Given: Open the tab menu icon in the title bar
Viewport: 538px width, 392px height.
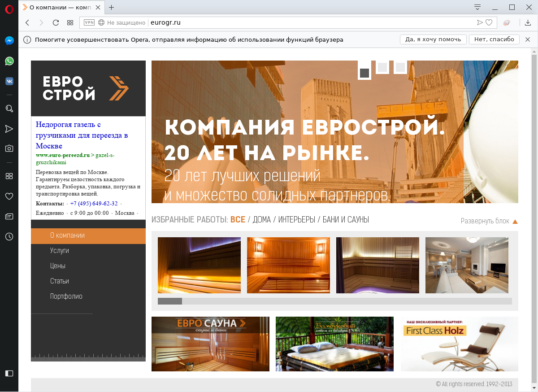Looking at the screenshot, I should [x=477, y=7].
